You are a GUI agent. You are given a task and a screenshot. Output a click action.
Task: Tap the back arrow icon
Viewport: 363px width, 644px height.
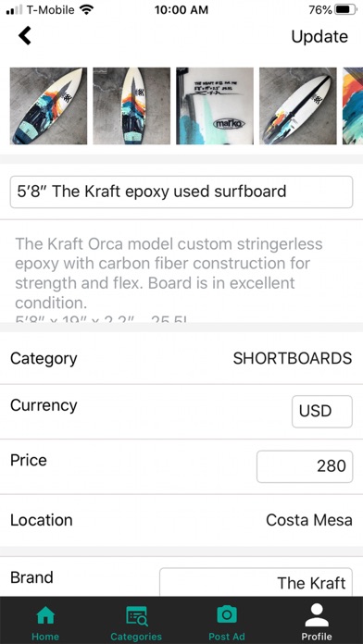click(x=25, y=36)
